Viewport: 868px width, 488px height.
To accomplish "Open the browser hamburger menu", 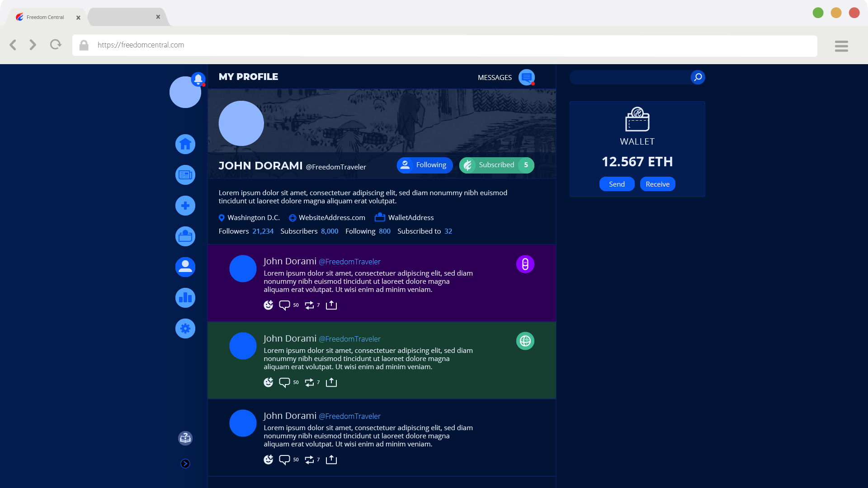I will click(x=841, y=46).
